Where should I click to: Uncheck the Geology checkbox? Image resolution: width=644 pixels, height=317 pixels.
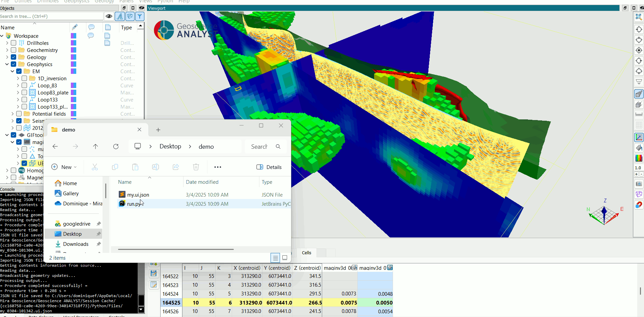point(13,57)
